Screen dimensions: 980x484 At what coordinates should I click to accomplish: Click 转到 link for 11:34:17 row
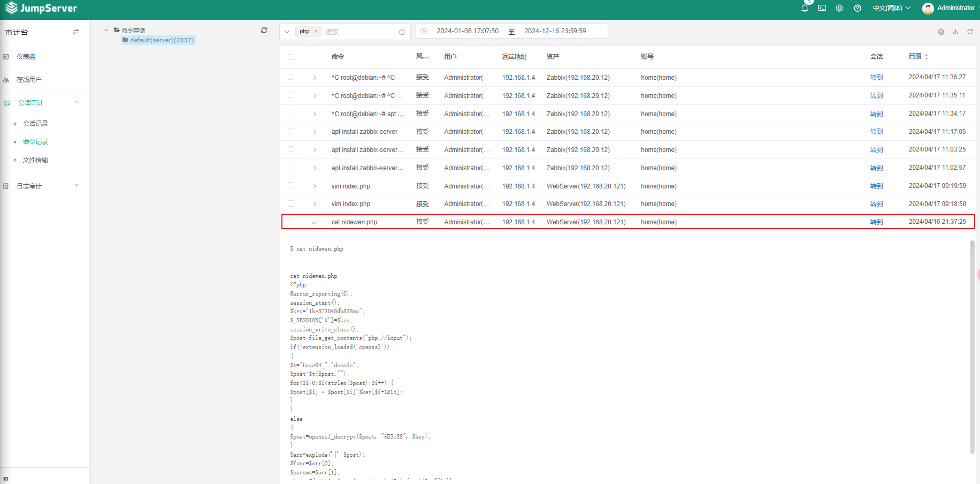pos(876,114)
